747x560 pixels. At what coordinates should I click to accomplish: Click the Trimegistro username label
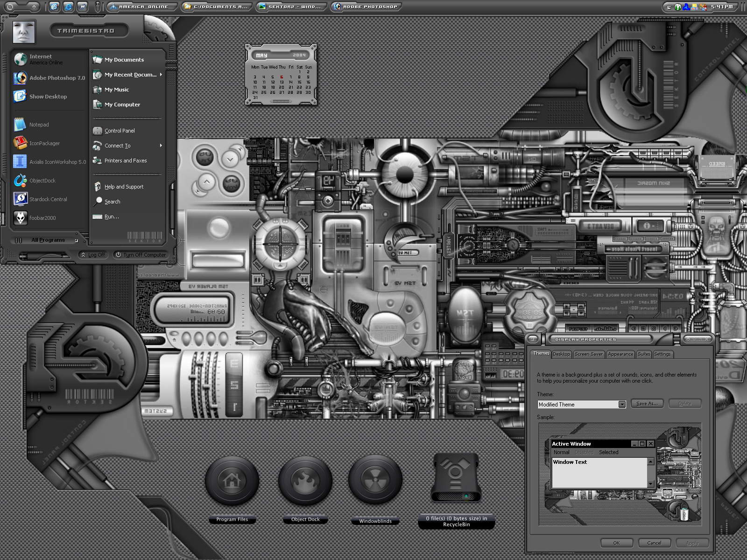pyautogui.click(x=85, y=31)
